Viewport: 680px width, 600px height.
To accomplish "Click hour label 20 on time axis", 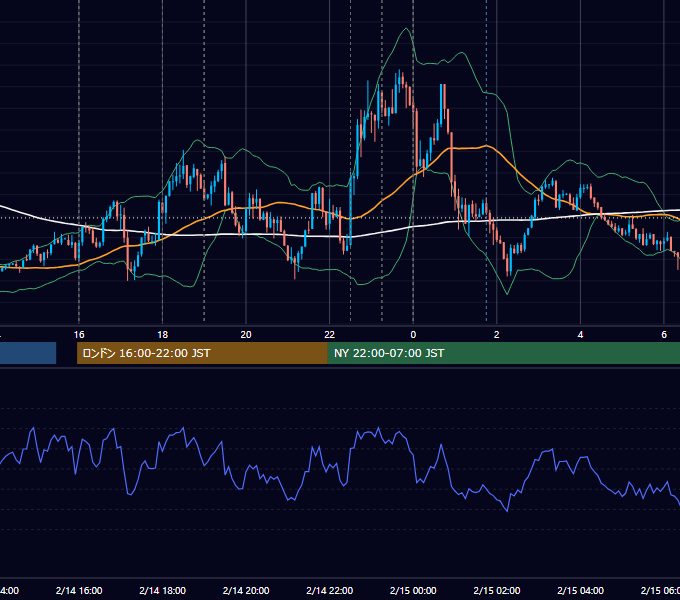I will (x=246, y=335).
